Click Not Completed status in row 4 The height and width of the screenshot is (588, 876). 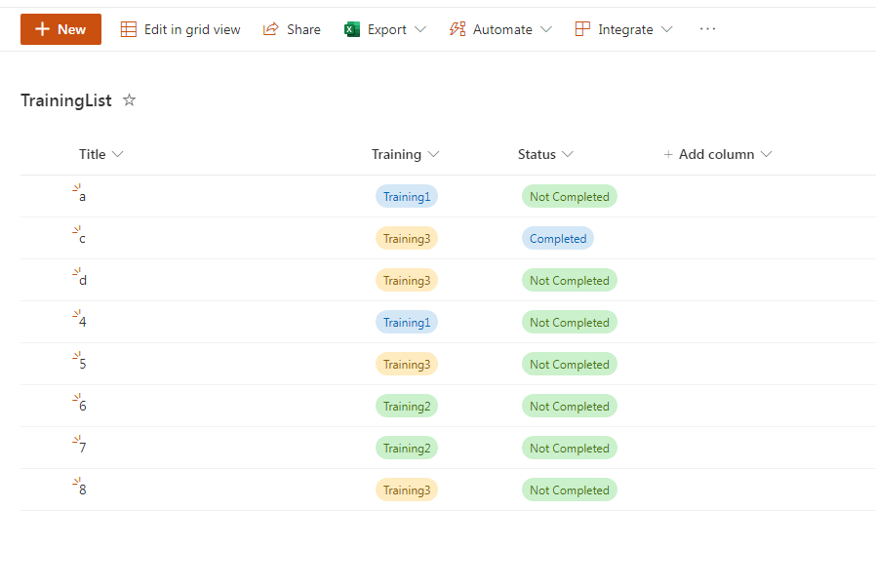tap(570, 322)
